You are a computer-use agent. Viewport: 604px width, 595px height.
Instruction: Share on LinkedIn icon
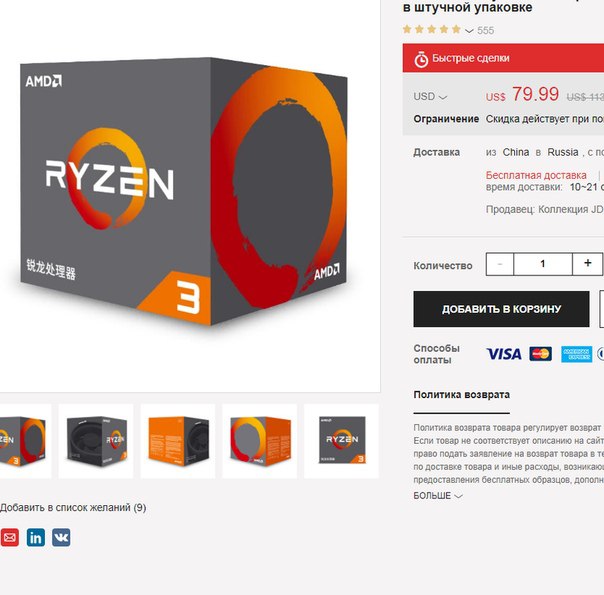tap(36, 537)
